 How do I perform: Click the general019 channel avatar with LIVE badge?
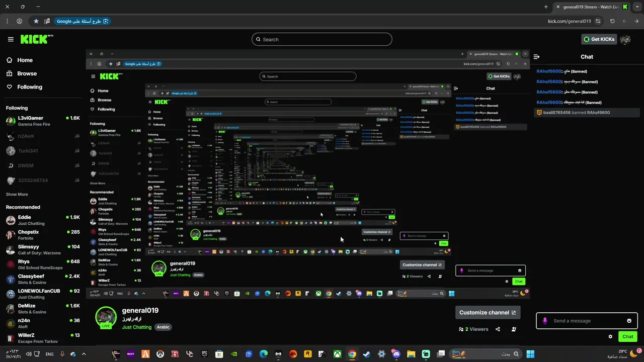coord(106,317)
